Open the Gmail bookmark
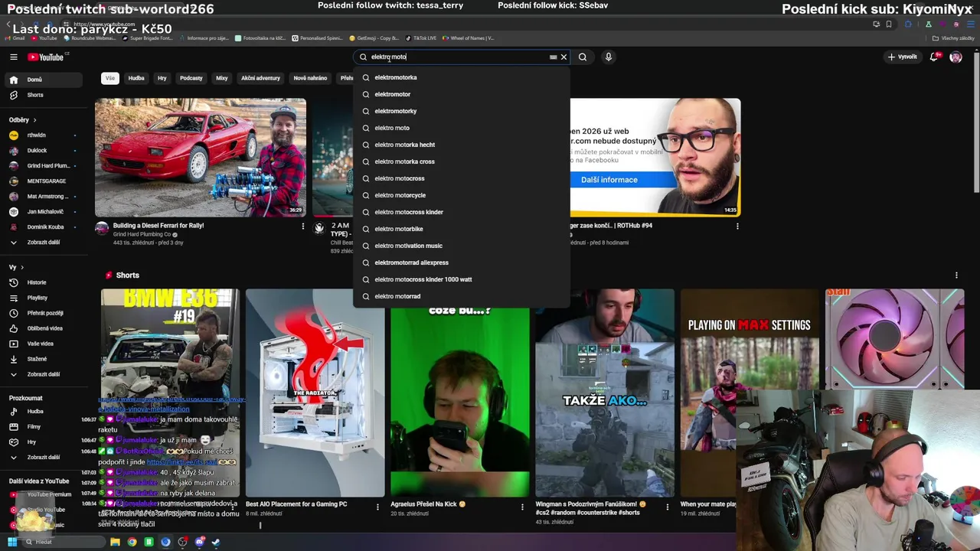980x551 pixels. coord(15,37)
